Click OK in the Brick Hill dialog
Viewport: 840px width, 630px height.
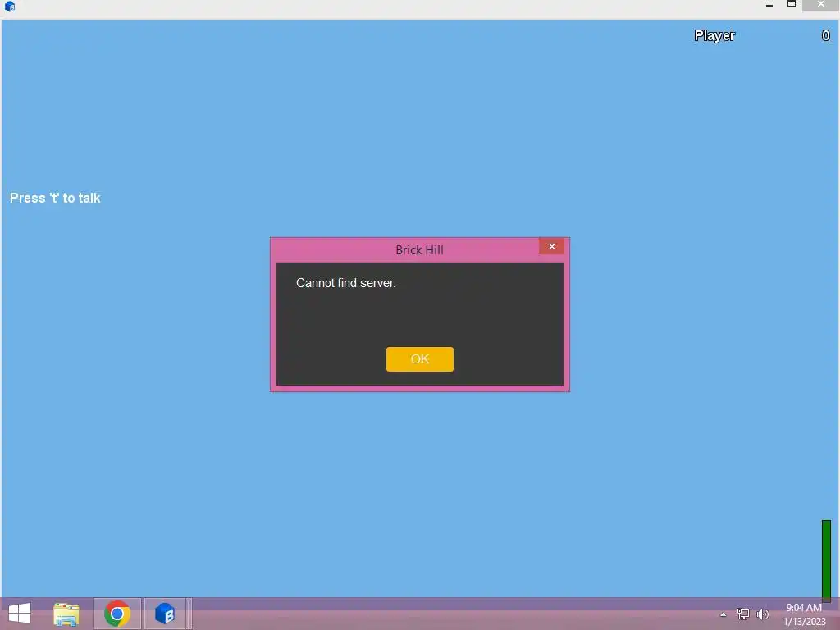(x=419, y=359)
